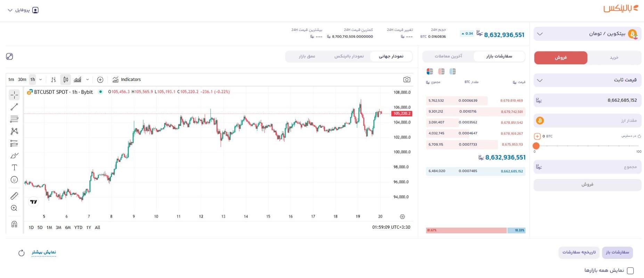Open the قیمت ثابت order type dropdown
Viewport: 644px width, 278px height.
587,80
